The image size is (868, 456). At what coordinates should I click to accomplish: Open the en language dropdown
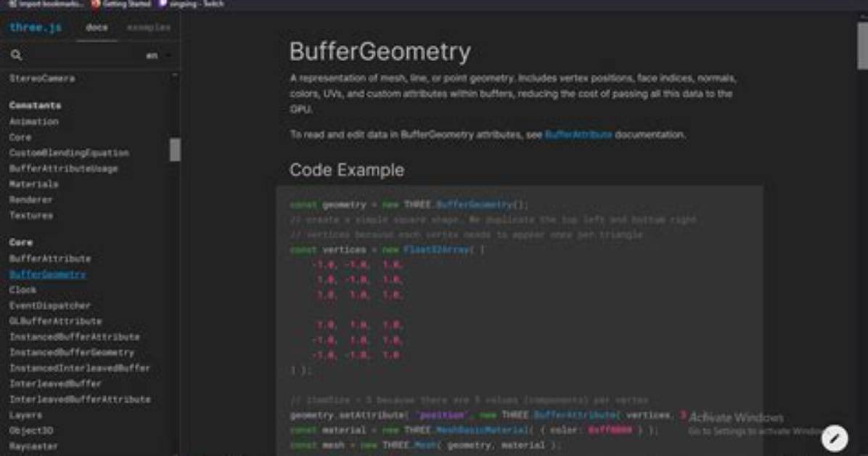point(158,55)
